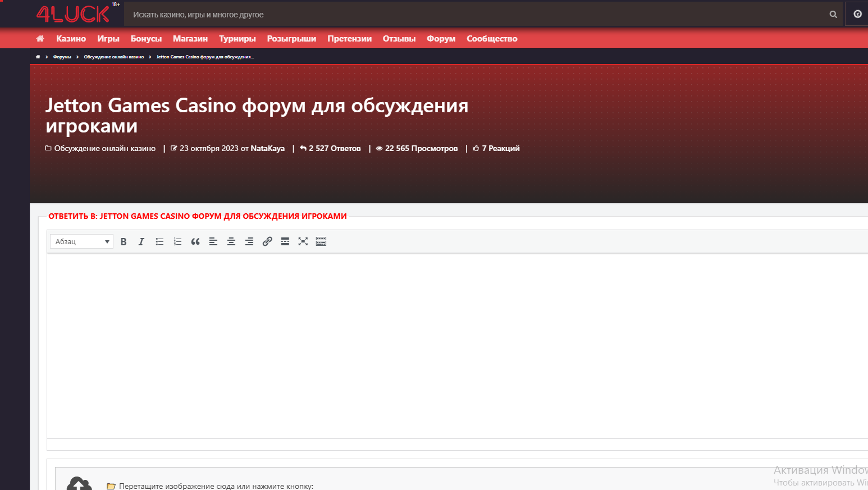Align text to the left
Image resolution: width=868 pixels, height=490 pixels.
click(x=213, y=241)
